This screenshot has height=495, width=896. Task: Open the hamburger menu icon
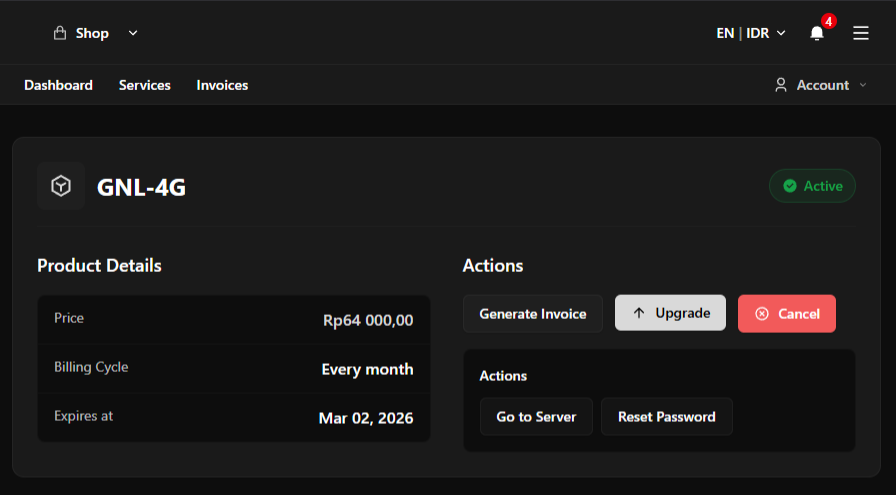pos(860,33)
